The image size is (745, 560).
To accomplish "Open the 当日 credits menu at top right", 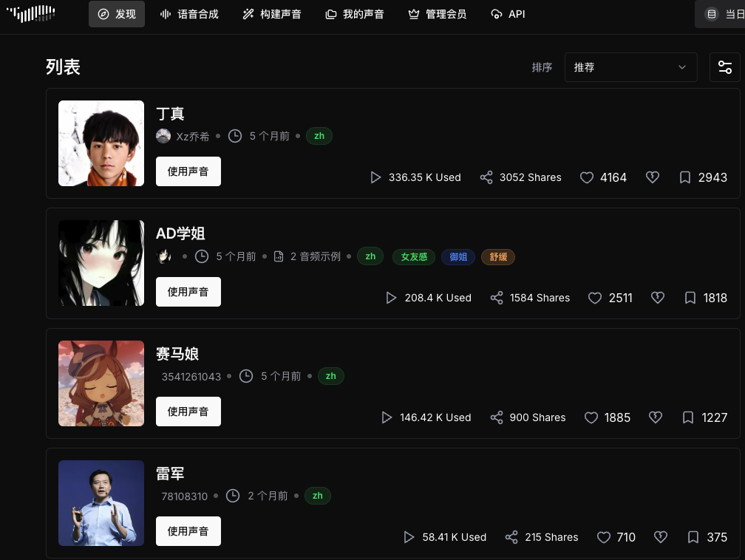I will click(721, 14).
